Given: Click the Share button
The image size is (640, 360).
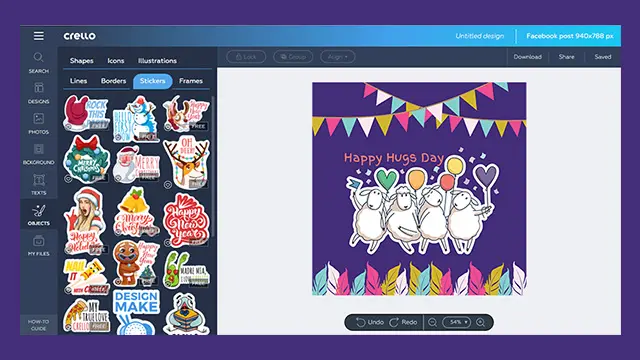Looking at the screenshot, I should [x=567, y=57].
